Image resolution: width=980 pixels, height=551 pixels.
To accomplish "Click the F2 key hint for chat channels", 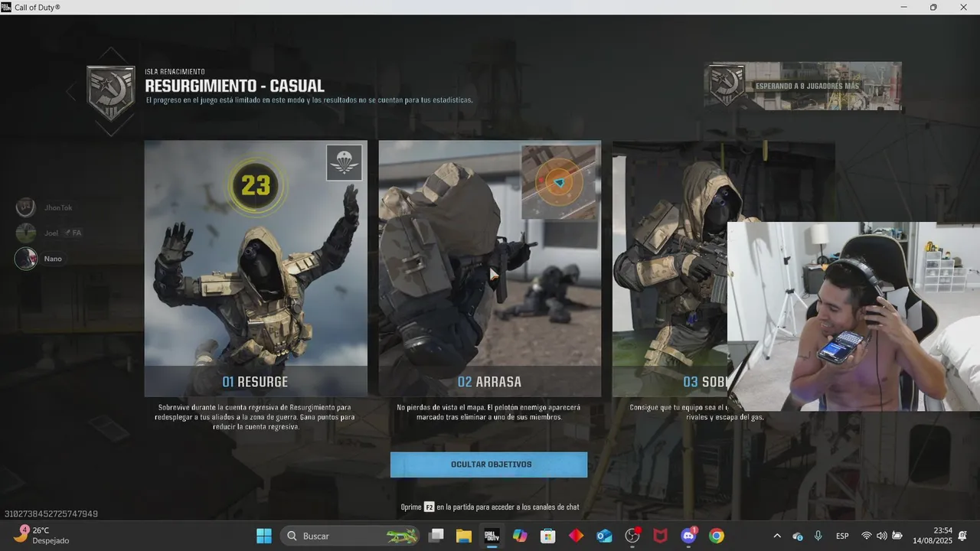I will click(429, 507).
